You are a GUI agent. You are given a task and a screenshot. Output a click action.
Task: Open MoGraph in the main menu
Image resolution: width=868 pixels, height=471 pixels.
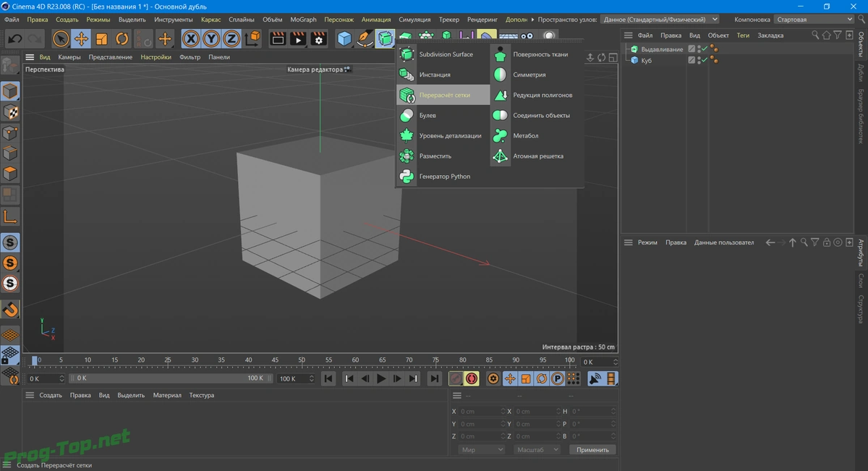coord(303,20)
